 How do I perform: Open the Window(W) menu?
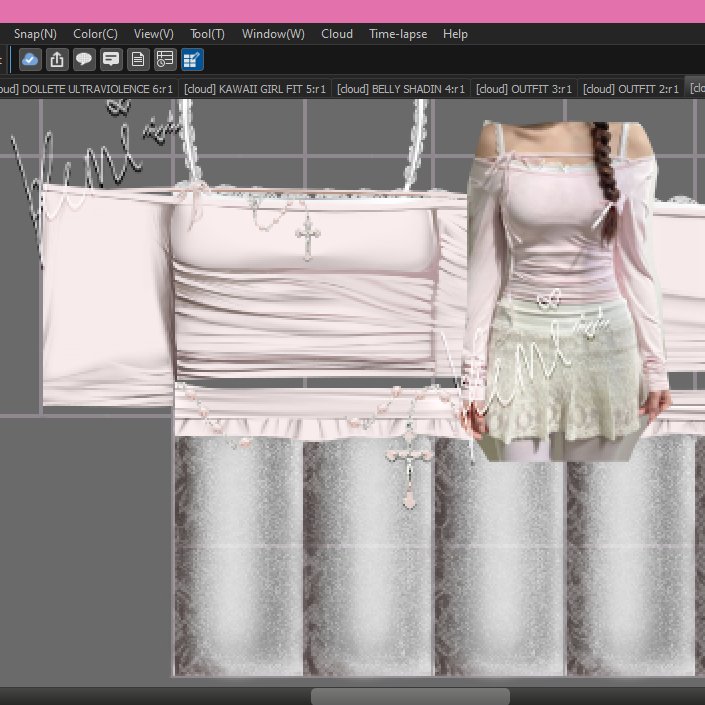(273, 34)
